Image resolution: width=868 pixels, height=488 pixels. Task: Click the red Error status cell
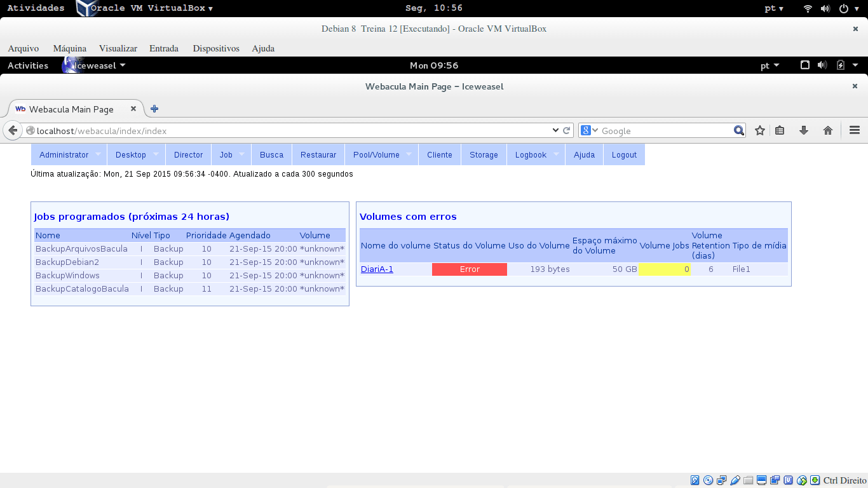(470, 269)
